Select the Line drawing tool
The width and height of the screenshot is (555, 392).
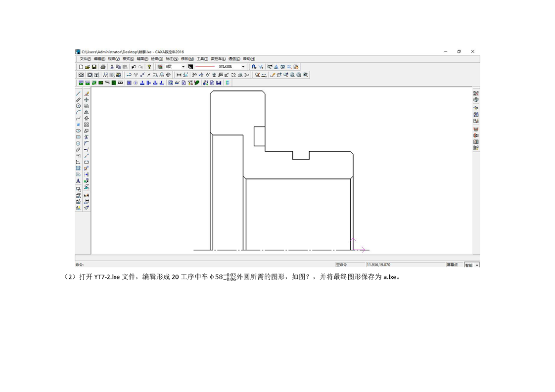78,94
